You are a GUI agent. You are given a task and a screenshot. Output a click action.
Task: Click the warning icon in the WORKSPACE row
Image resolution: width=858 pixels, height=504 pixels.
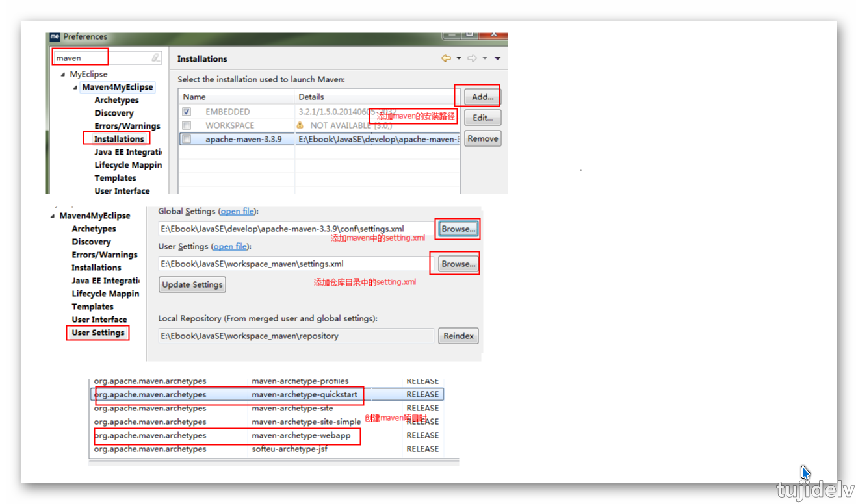[x=300, y=125]
